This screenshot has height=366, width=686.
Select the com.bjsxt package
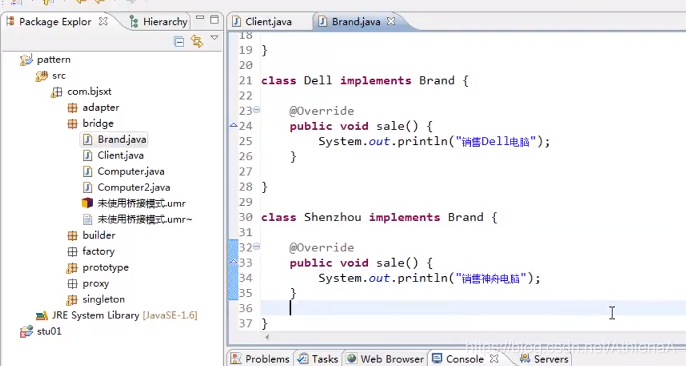coord(89,91)
